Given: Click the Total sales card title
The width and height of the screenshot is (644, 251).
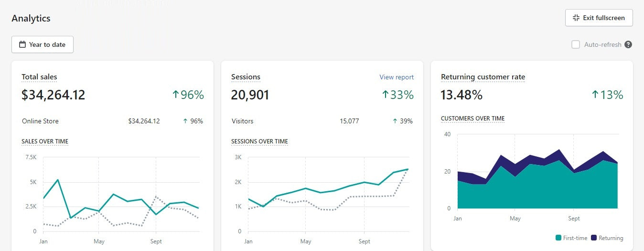Looking at the screenshot, I should [39, 77].
